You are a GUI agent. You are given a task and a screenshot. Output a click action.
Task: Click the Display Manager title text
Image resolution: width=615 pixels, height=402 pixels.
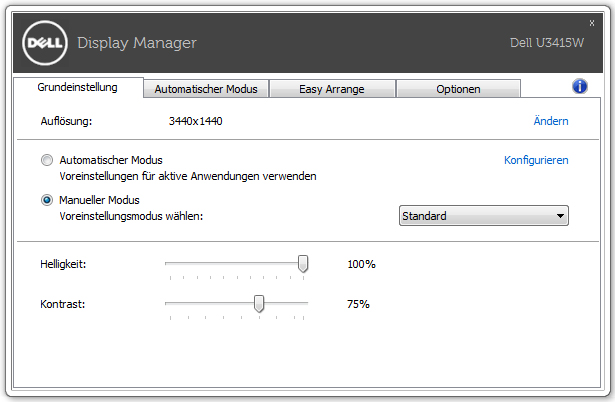[136, 43]
